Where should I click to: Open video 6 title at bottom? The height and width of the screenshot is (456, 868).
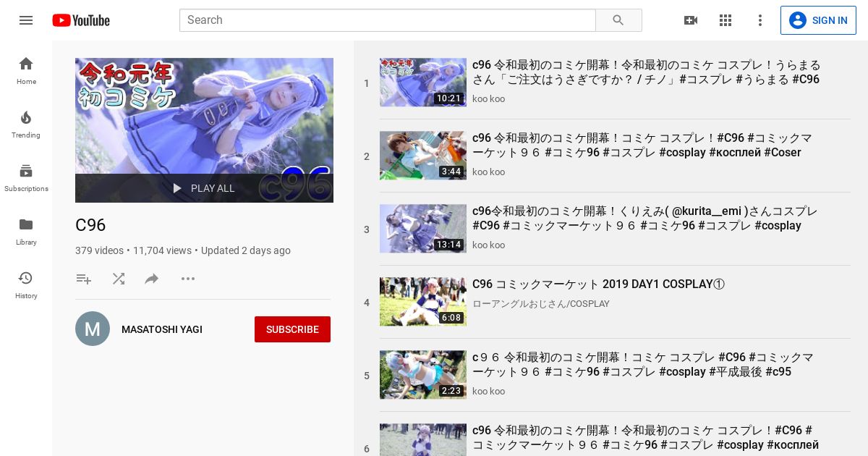(646, 438)
